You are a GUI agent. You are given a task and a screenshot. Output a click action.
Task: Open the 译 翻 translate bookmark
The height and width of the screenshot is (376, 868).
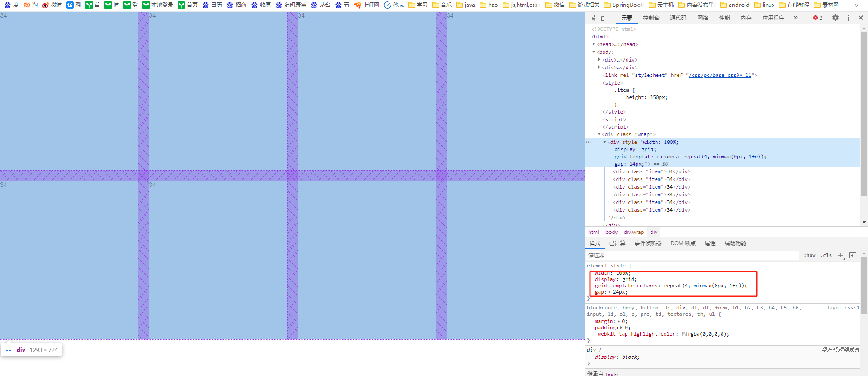coord(74,5)
